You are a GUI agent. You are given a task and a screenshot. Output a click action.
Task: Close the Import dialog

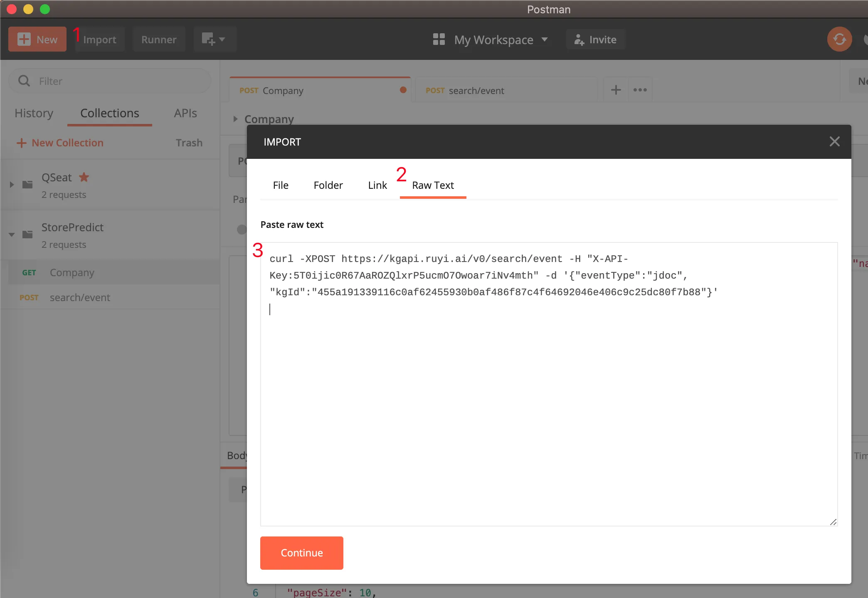tap(834, 142)
